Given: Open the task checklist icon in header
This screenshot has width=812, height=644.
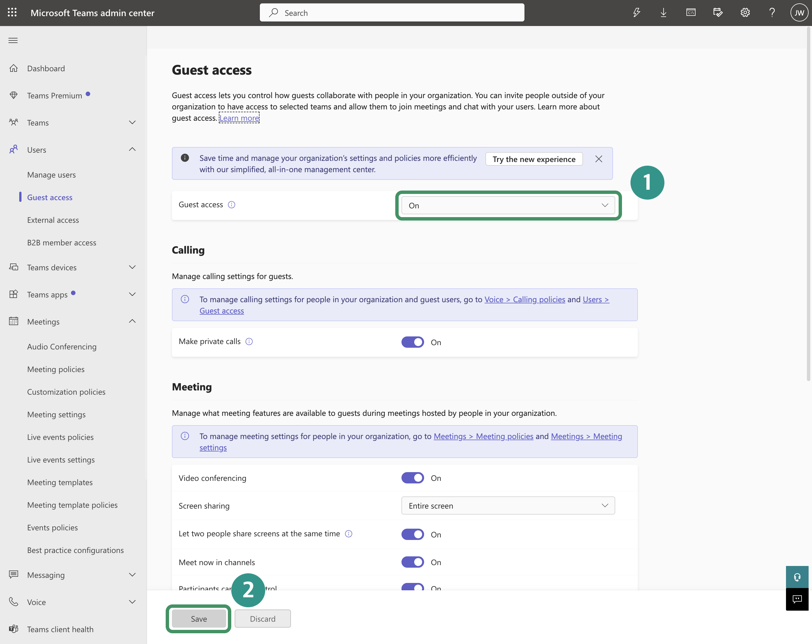Looking at the screenshot, I should [x=718, y=13].
